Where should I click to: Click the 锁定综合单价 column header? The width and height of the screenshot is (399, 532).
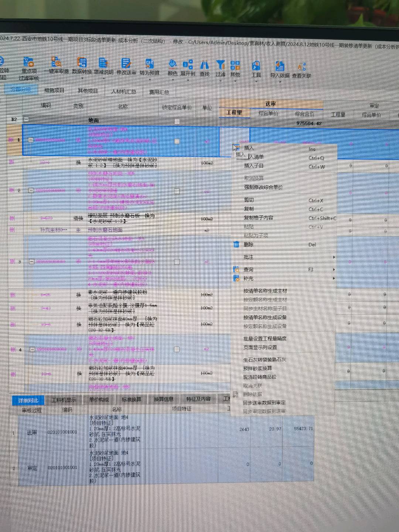tap(177, 108)
